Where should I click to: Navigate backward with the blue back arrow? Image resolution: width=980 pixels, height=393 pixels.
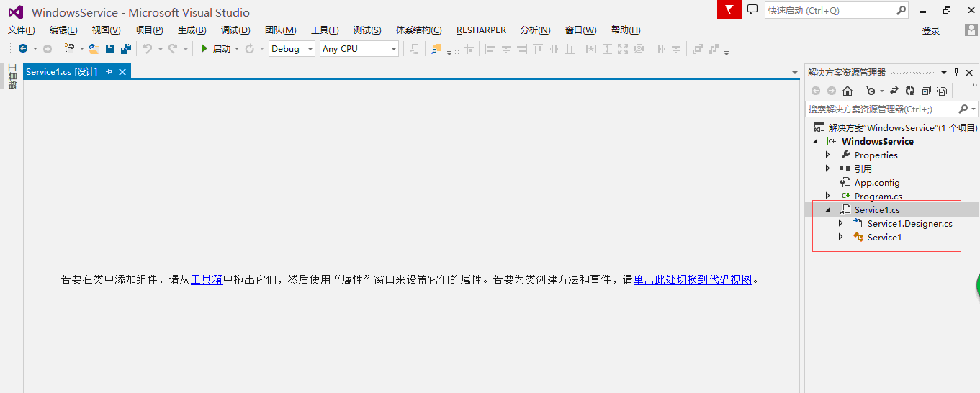point(23,48)
